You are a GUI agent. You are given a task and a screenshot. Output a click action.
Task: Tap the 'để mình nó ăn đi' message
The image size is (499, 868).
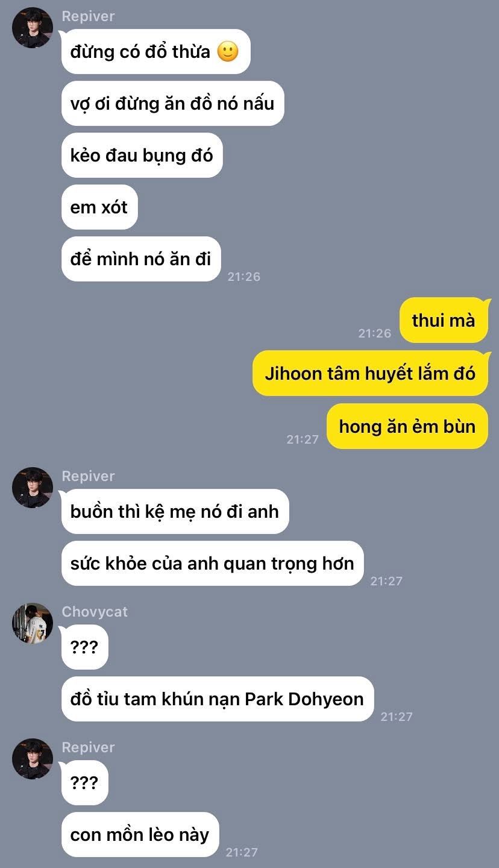tap(140, 259)
